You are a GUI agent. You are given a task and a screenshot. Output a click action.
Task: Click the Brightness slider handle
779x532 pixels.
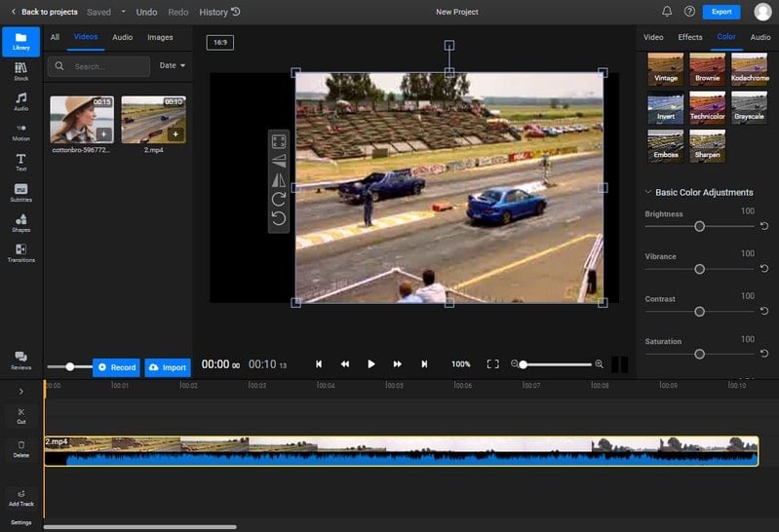tap(699, 226)
